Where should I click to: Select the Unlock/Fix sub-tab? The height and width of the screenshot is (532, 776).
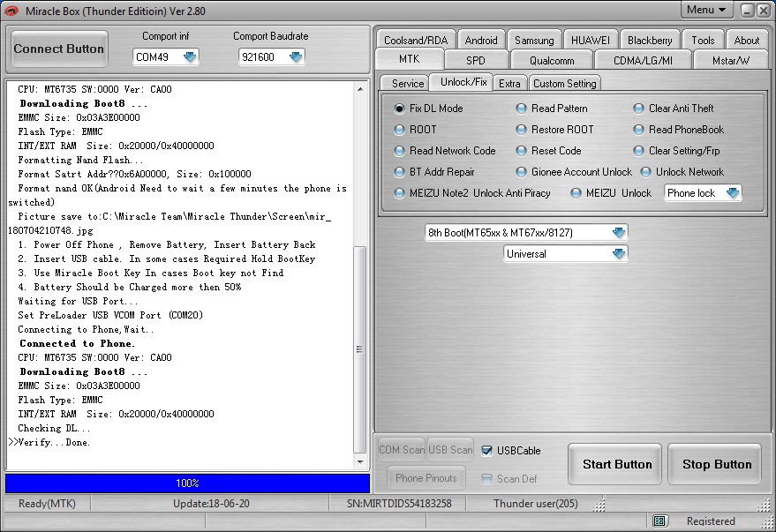click(463, 82)
